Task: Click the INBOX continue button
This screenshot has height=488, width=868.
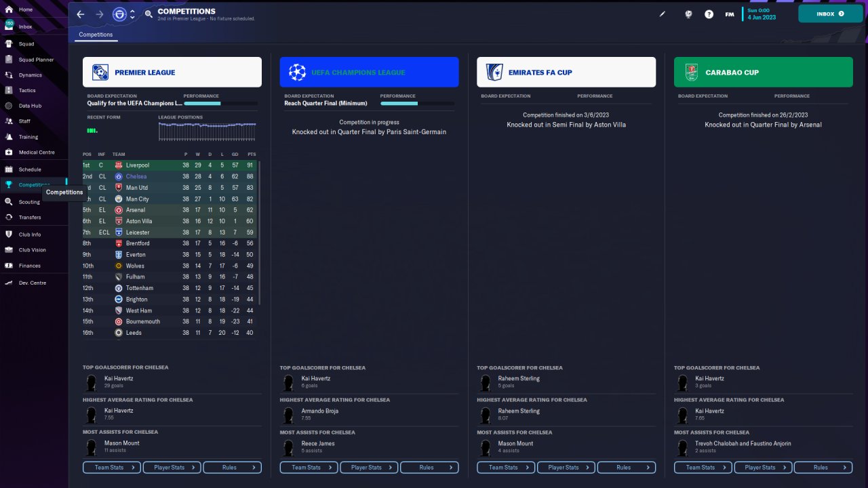Action: [x=831, y=14]
